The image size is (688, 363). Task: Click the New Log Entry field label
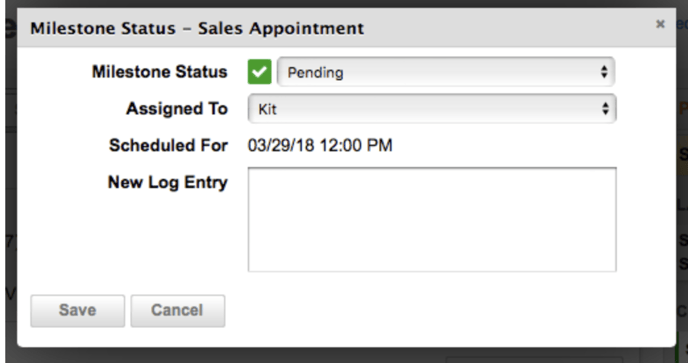click(x=168, y=182)
